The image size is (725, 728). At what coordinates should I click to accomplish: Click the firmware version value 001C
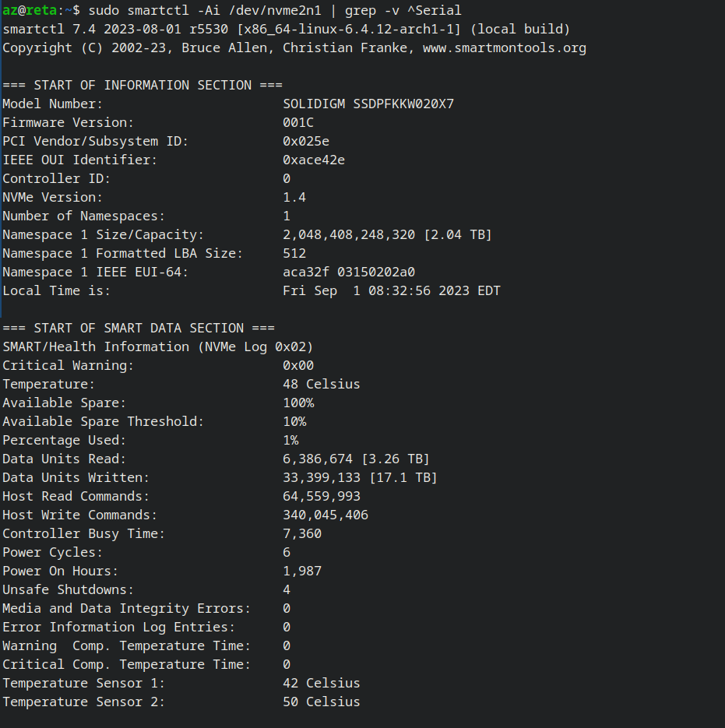pyautogui.click(x=298, y=122)
